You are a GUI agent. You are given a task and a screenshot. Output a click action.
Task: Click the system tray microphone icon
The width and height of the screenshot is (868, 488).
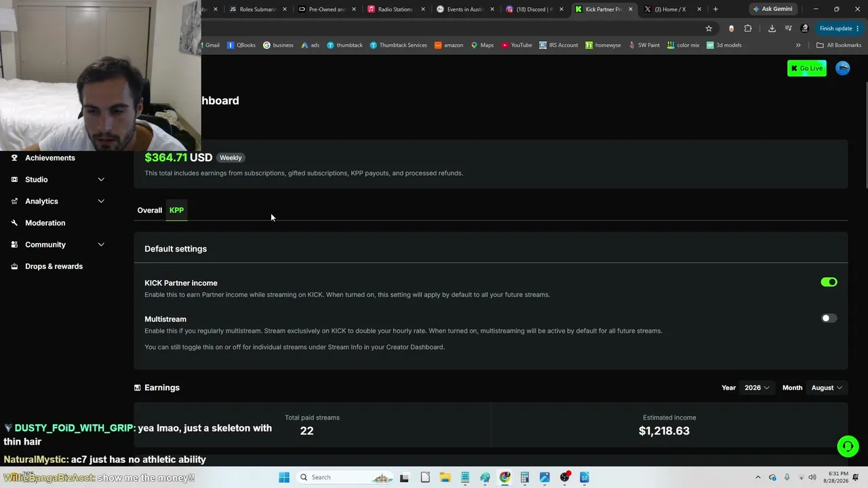[787, 477]
